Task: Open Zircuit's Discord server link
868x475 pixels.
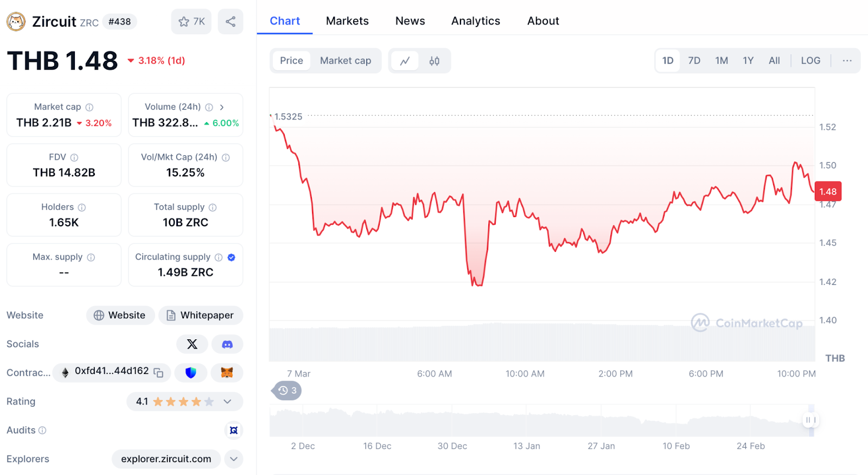Action: [x=227, y=344]
